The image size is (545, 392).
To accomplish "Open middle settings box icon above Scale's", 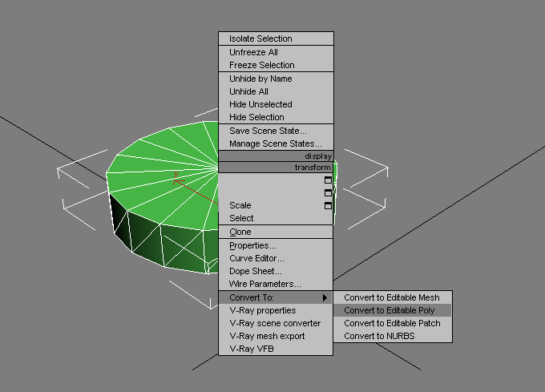I will (x=328, y=193).
